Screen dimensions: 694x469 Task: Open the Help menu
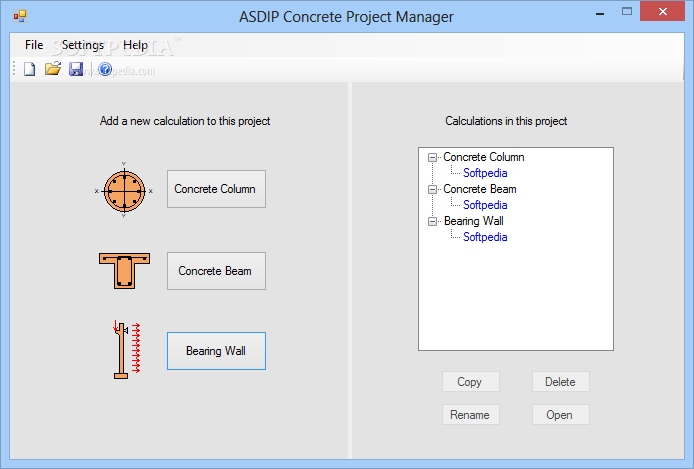click(x=135, y=45)
